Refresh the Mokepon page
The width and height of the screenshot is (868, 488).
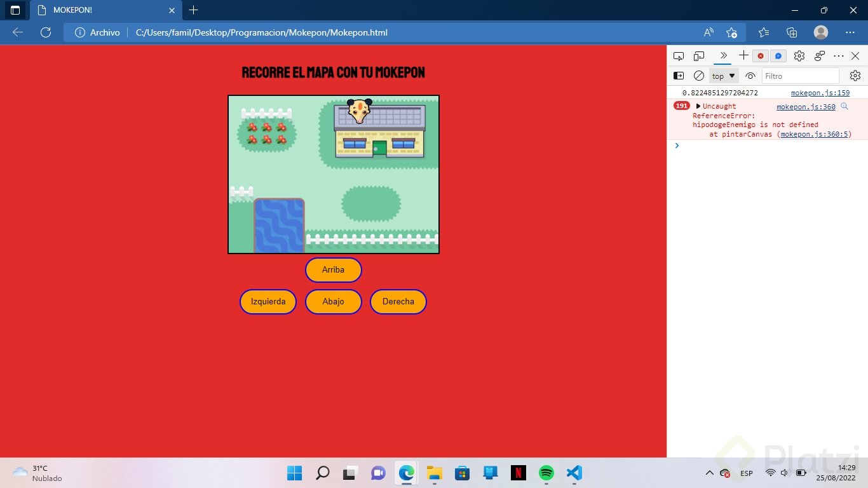(x=46, y=32)
